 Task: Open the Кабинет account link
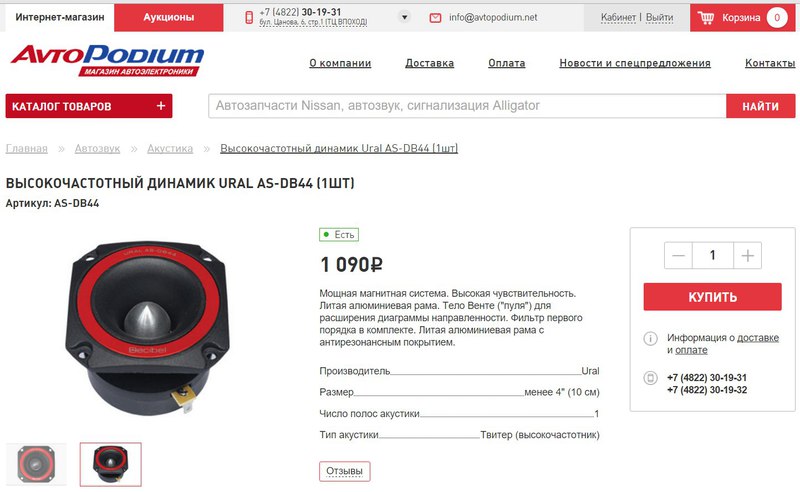618,17
